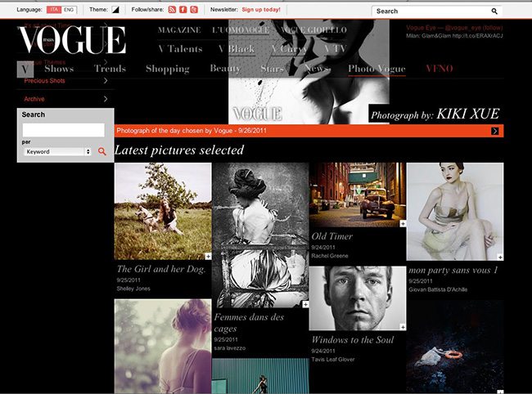Open 'Old Timer' car thumbnail

pyautogui.click(x=358, y=195)
